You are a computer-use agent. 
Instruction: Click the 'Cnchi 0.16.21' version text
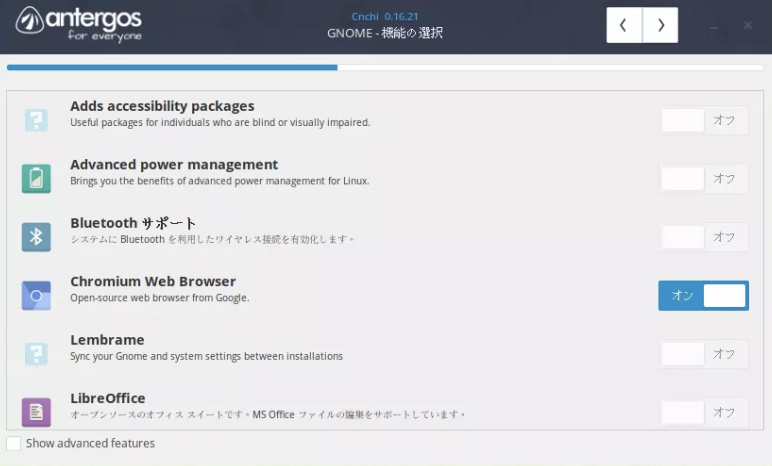click(x=385, y=17)
